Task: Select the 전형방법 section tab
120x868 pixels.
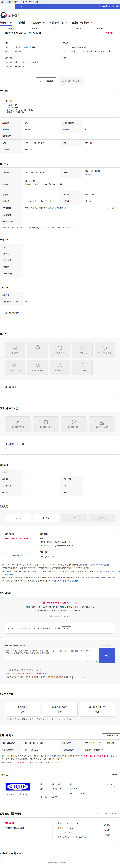Action: 100,29
